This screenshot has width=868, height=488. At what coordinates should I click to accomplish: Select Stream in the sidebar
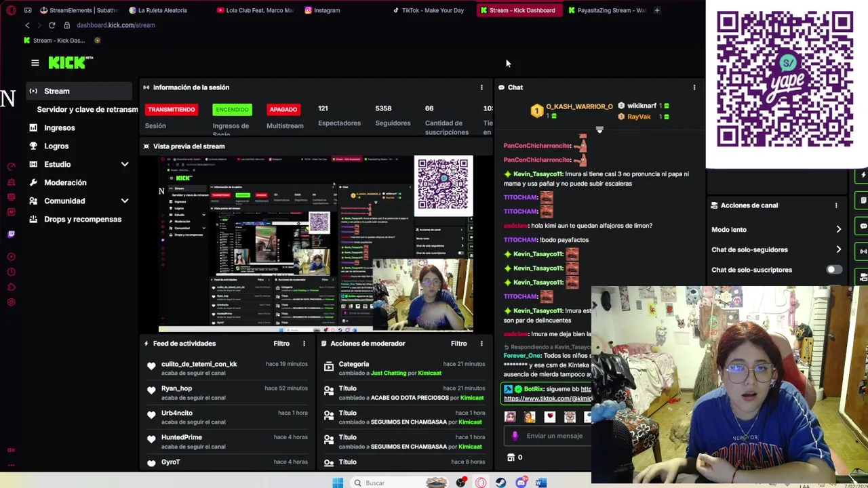(x=79, y=91)
